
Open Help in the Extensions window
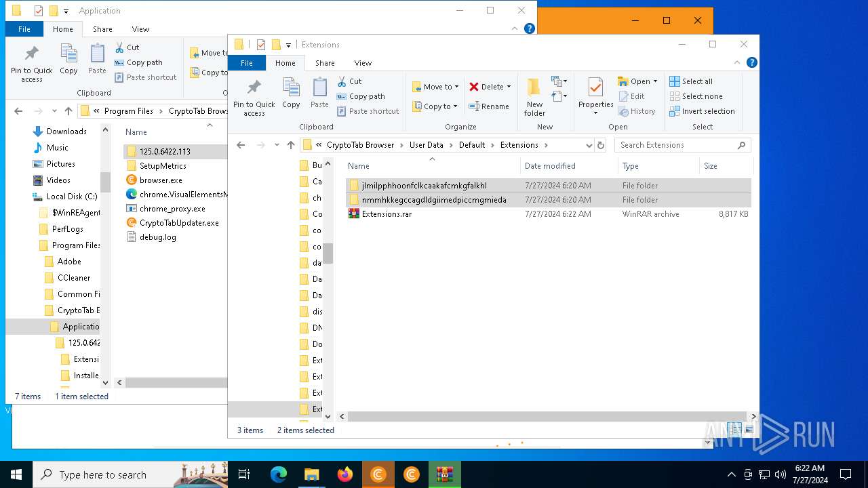pyautogui.click(x=751, y=62)
